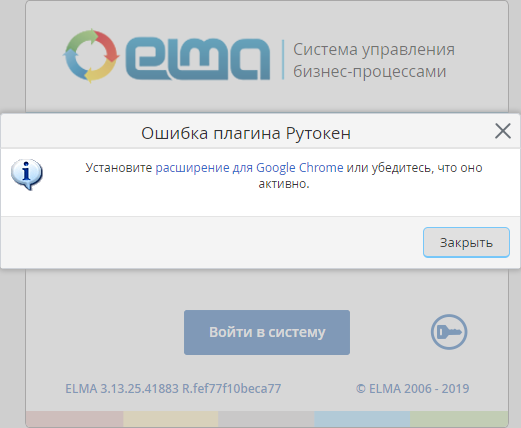Screen dimensions: 521x428
Task: Click the ELMA 3.13.25.41883 version text
Action: [x=173, y=389]
